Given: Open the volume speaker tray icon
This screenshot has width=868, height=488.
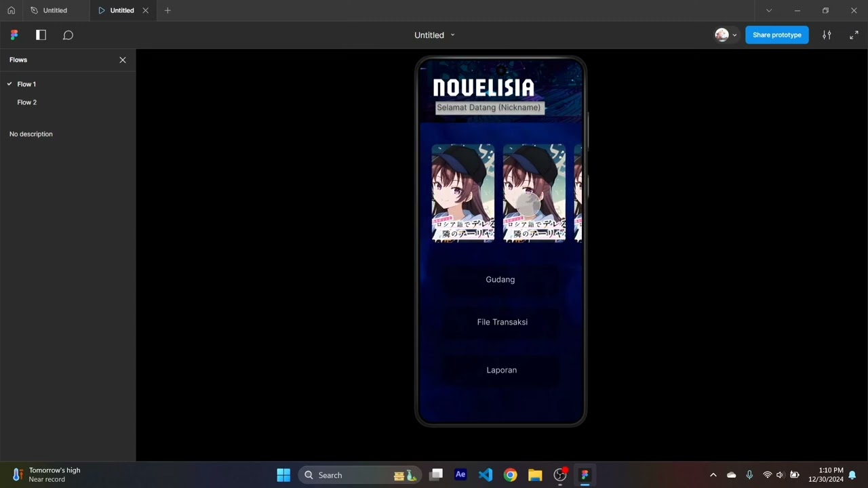Looking at the screenshot, I should [780, 475].
